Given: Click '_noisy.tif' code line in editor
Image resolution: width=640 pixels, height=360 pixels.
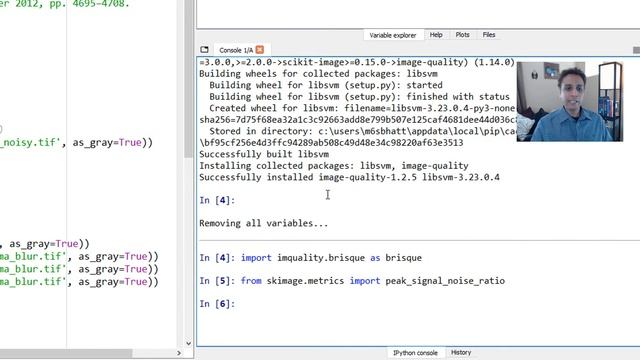Looking at the screenshot, I should click(76, 142).
